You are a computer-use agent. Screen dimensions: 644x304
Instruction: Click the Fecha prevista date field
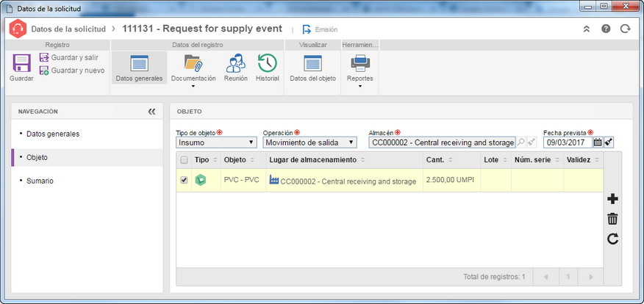(x=568, y=142)
